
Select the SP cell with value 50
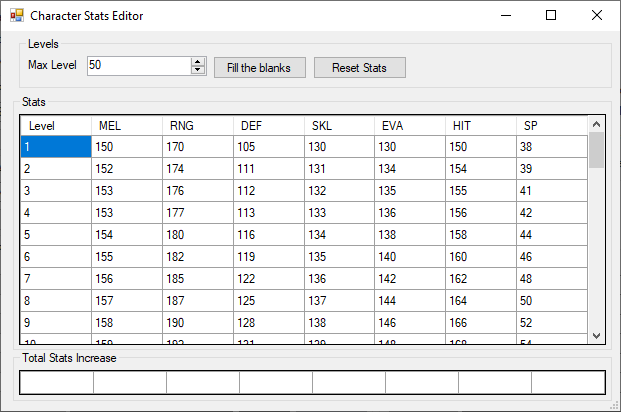tap(552, 301)
